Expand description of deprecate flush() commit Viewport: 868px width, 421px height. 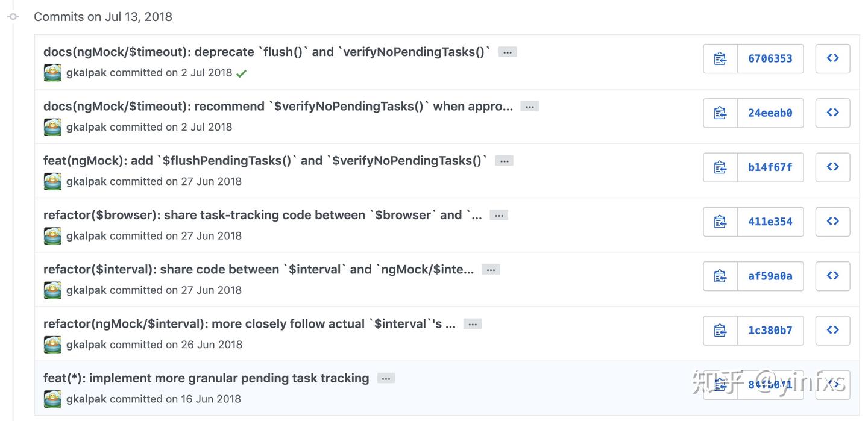pyautogui.click(x=508, y=52)
